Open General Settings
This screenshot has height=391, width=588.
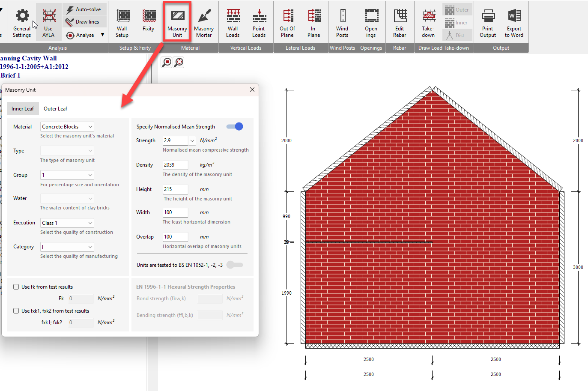[21, 21]
